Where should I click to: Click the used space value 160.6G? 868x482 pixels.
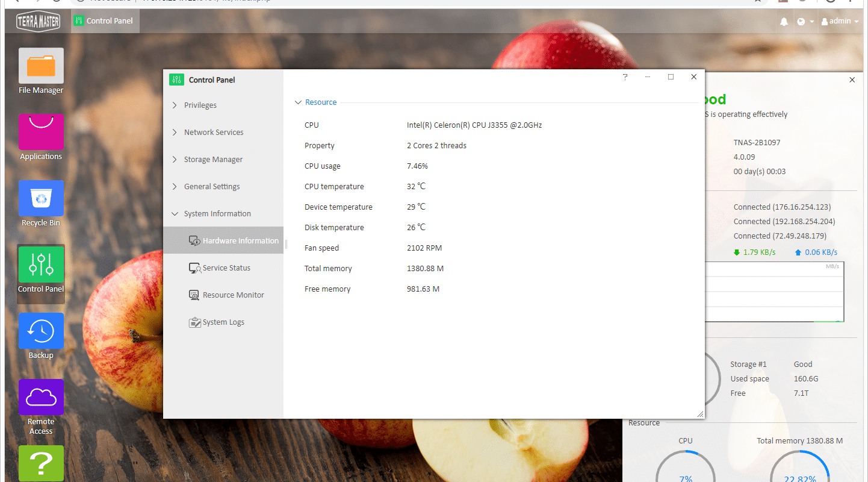[806, 379]
